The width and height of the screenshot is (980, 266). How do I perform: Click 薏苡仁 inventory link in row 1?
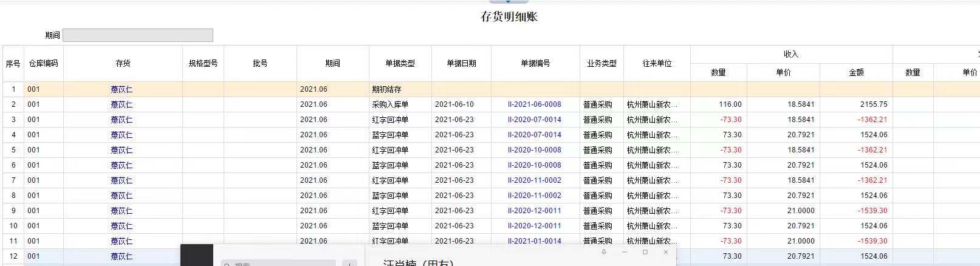[x=122, y=89]
